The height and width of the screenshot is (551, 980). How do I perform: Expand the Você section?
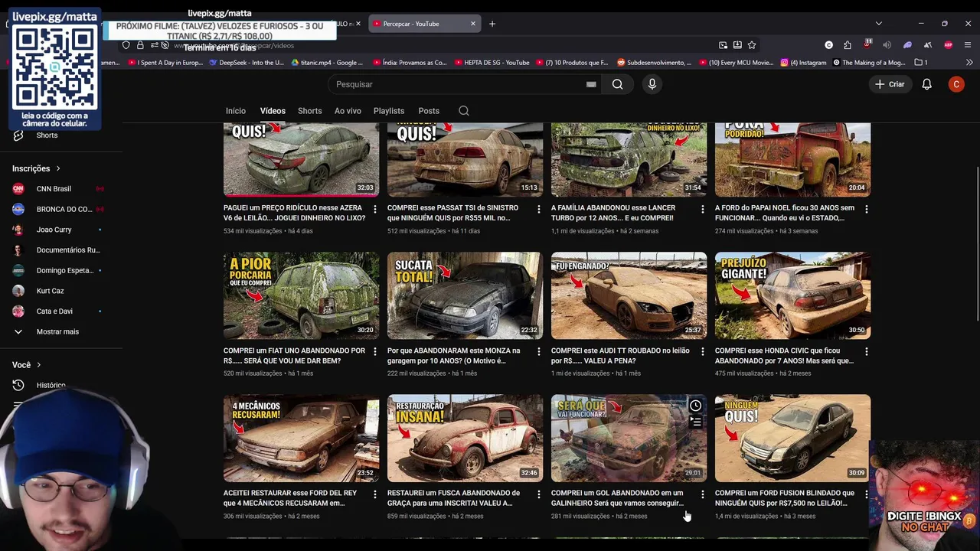(27, 365)
